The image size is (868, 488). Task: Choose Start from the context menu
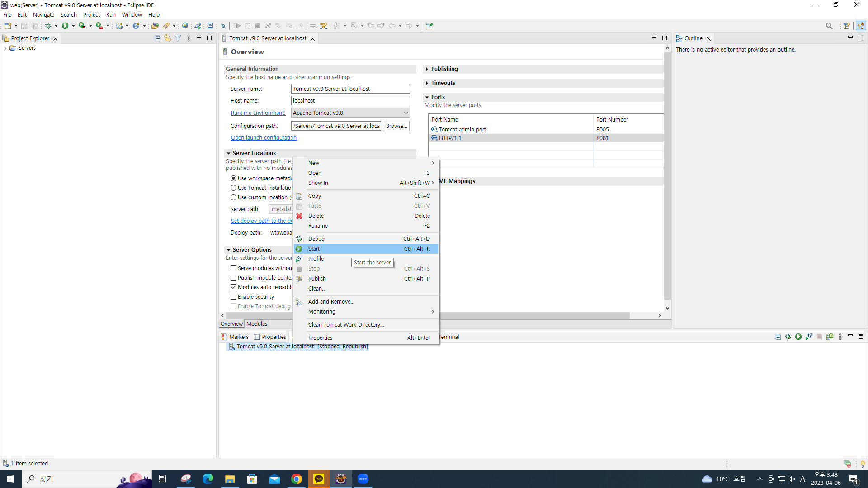314,249
